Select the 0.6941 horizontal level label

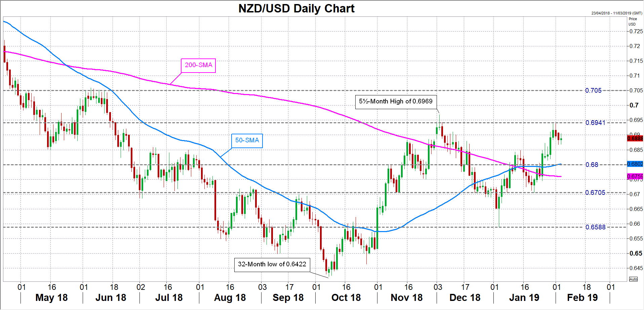pyautogui.click(x=595, y=123)
